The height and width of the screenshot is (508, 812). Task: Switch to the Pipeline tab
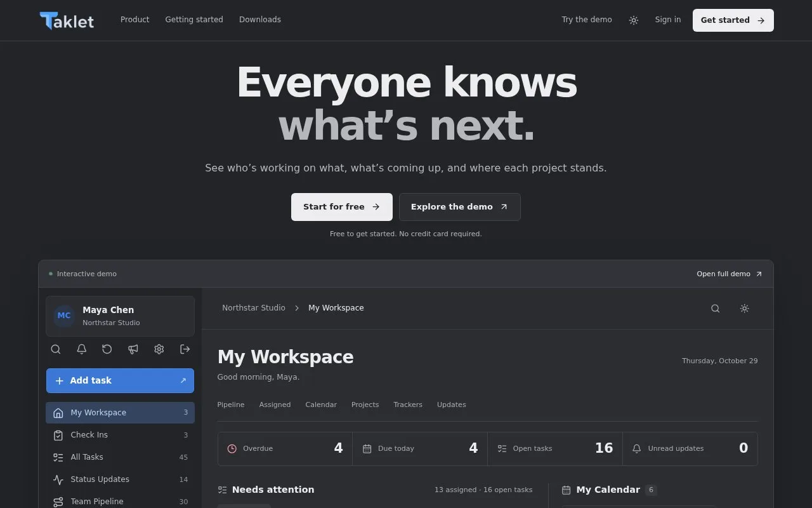click(x=231, y=404)
